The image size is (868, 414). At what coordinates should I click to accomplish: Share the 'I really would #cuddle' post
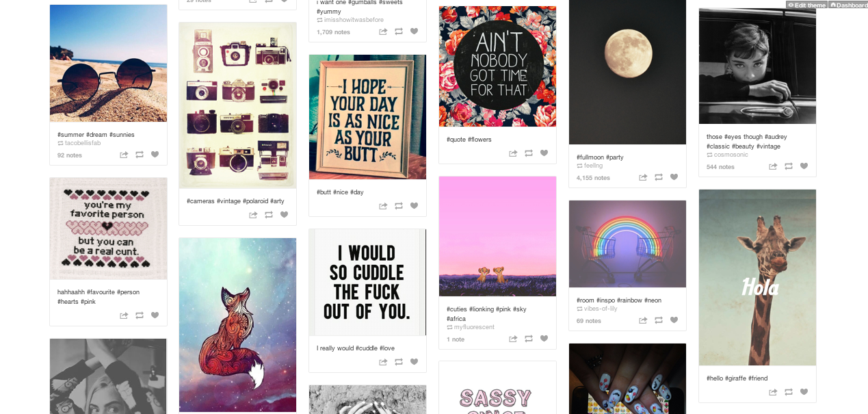point(383,362)
